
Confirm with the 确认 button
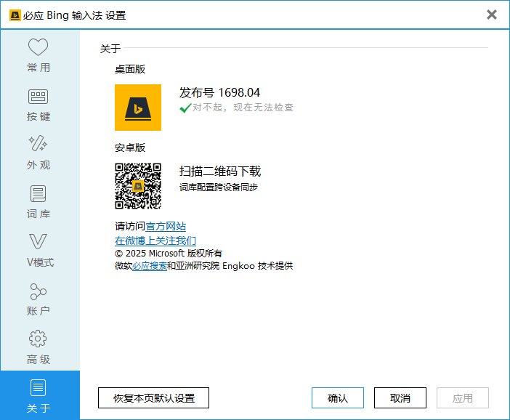pos(337,398)
